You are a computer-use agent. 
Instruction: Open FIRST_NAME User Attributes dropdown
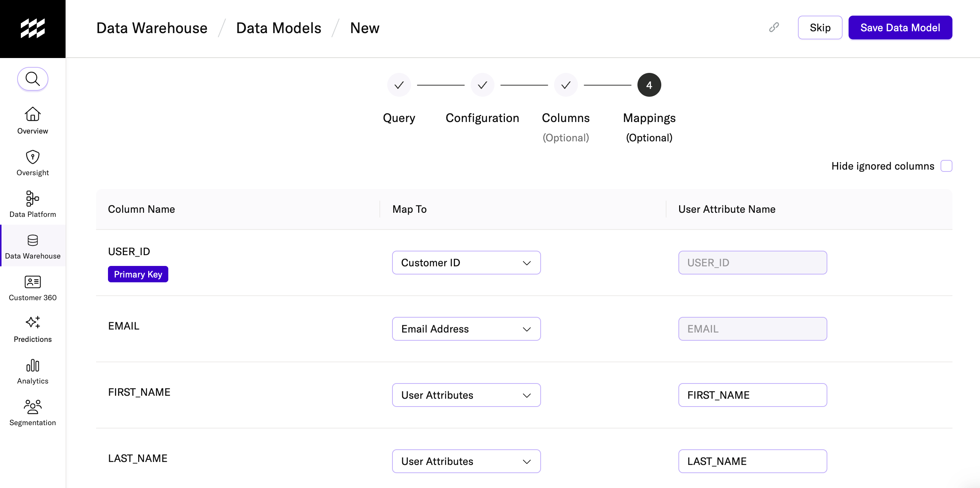[x=466, y=395]
